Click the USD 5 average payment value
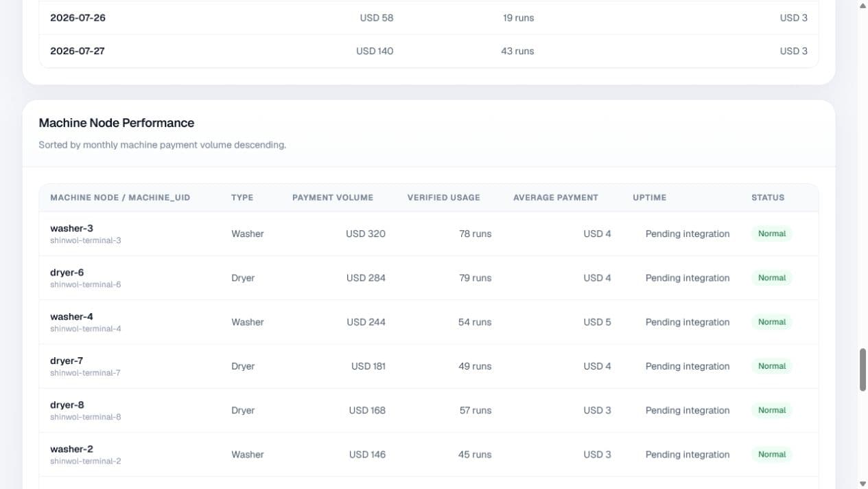868x489 pixels. 597,322
